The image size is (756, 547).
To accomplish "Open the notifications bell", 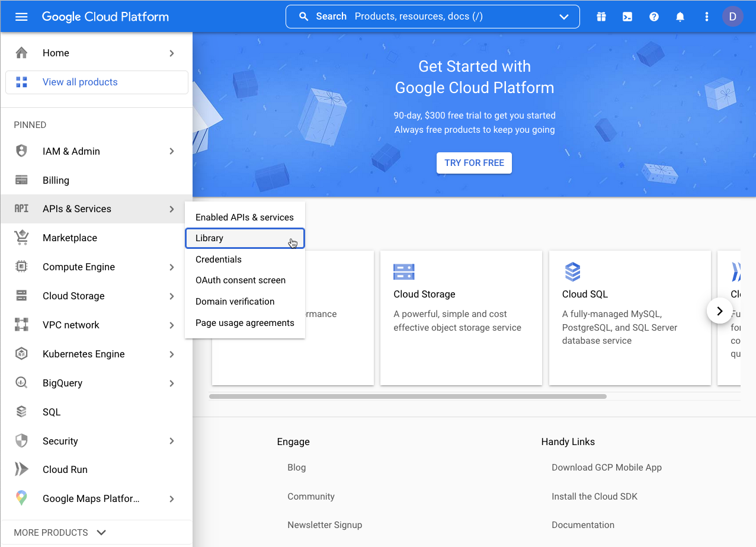I will [x=680, y=17].
